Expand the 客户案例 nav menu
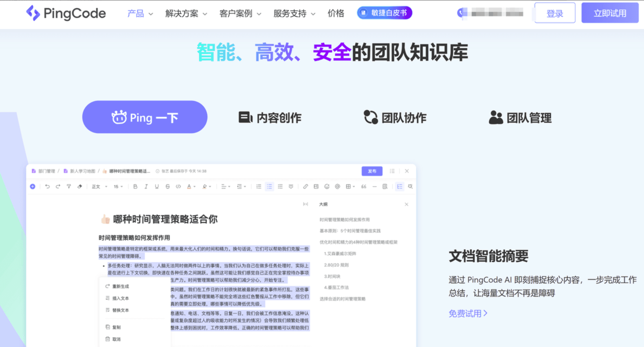This screenshot has width=644, height=347. coord(240,13)
